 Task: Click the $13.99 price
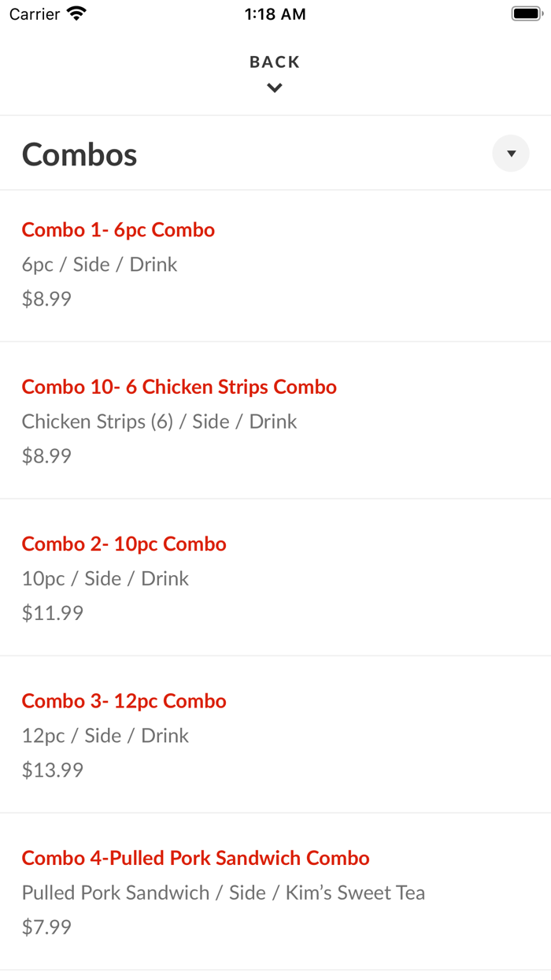point(52,770)
